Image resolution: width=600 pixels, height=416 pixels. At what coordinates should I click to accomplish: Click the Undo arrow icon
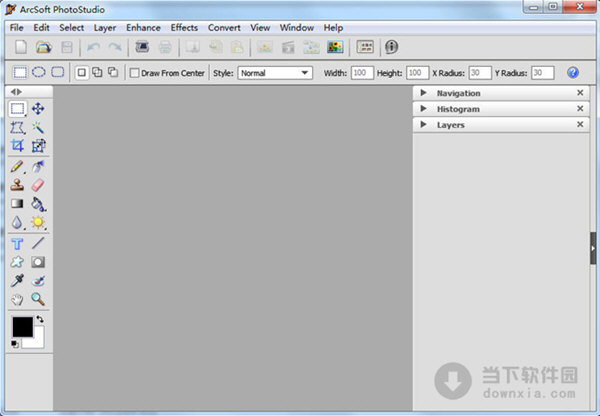pyautogui.click(x=93, y=47)
